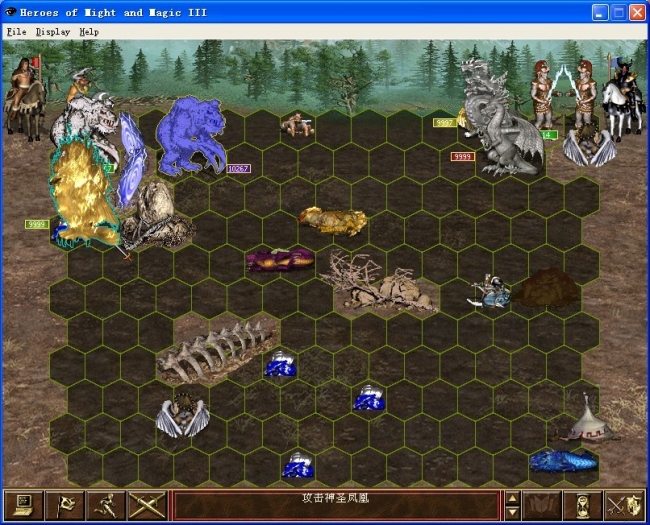The image size is (650, 525).
Task: Click the Wait hourglass button
Action: [x=582, y=506]
